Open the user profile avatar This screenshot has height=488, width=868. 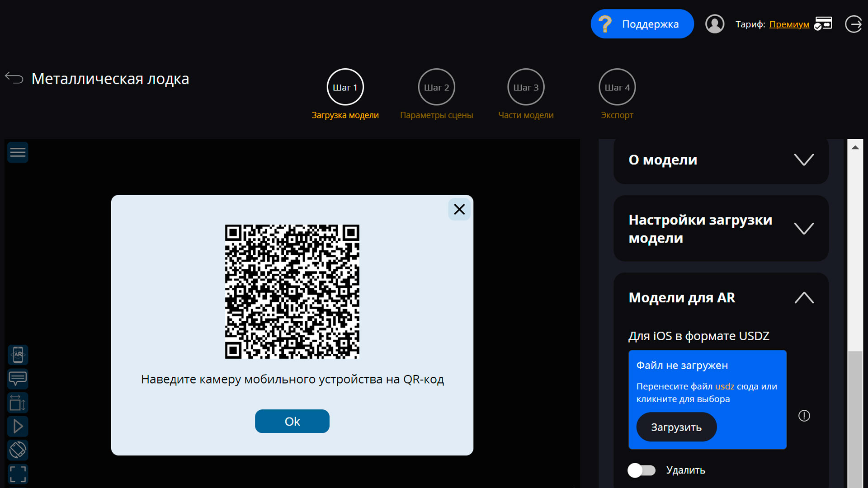(x=714, y=24)
